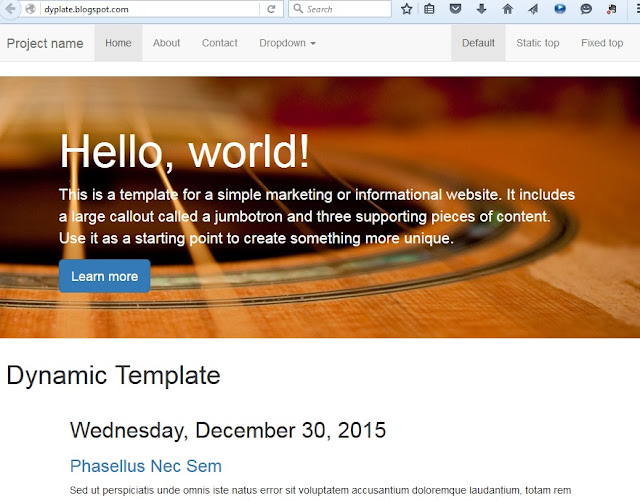The image size is (640, 501).
Task: Click the globe site identity icon
Action: click(31, 9)
